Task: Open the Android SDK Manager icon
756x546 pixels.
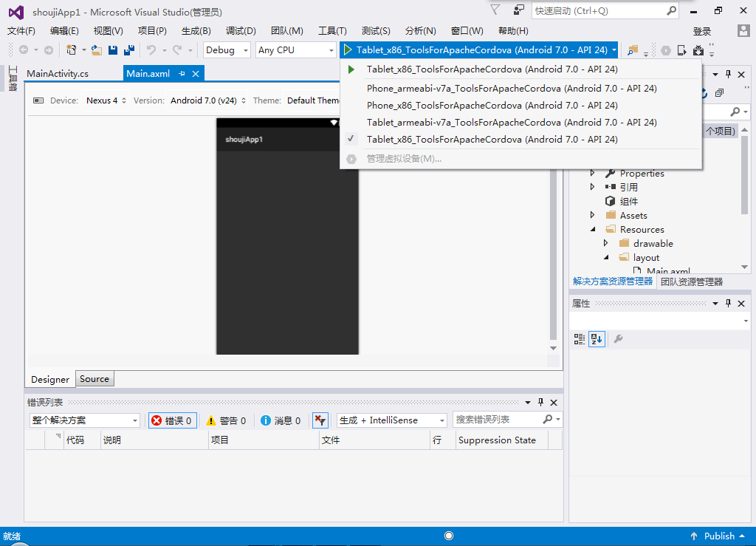Action: [698, 50]
